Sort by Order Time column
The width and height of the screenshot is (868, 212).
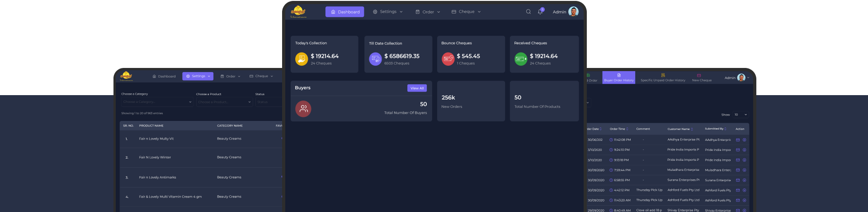click(619, 129)
